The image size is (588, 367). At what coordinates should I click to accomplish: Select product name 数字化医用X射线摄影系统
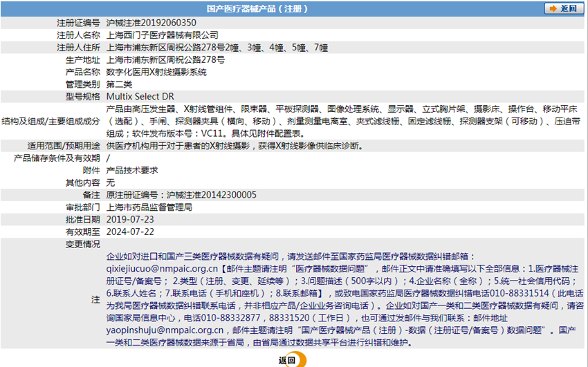pos(156,73)
